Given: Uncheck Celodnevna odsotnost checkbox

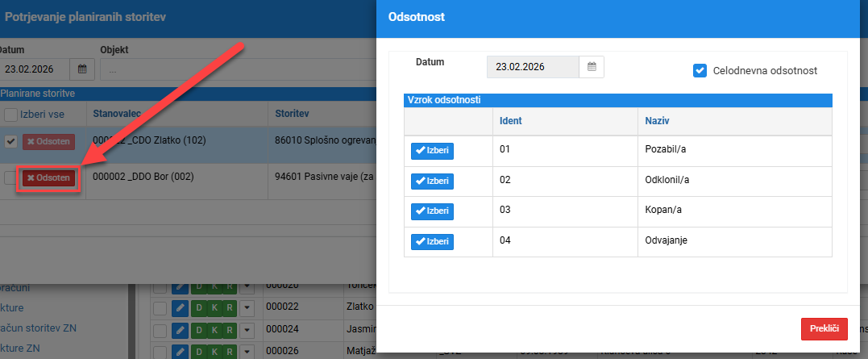Looking at the screenshot, I should pyautogui.click(x=700, y=70).
